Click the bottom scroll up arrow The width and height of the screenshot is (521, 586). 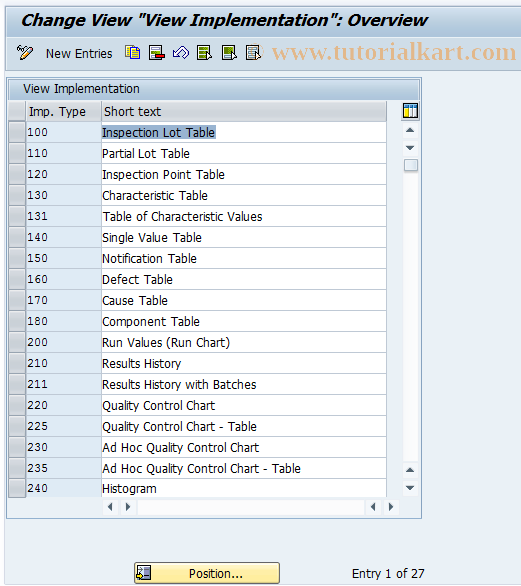410,470
